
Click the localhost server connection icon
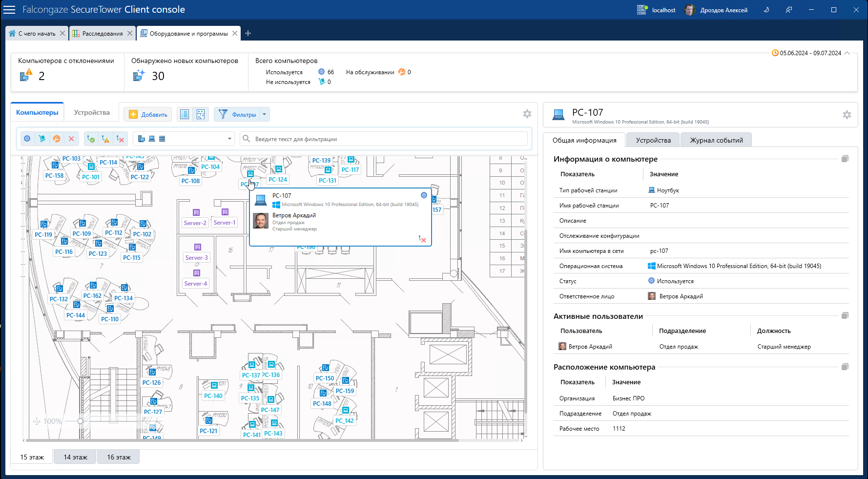641,10
